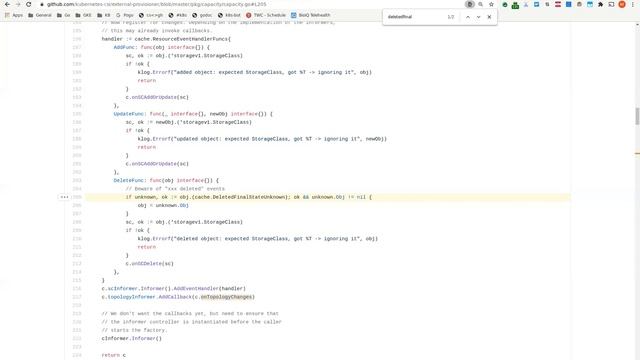Open the GKE bookmarks folder
Screen dimensions: 640x360
[x=83, y=15]
